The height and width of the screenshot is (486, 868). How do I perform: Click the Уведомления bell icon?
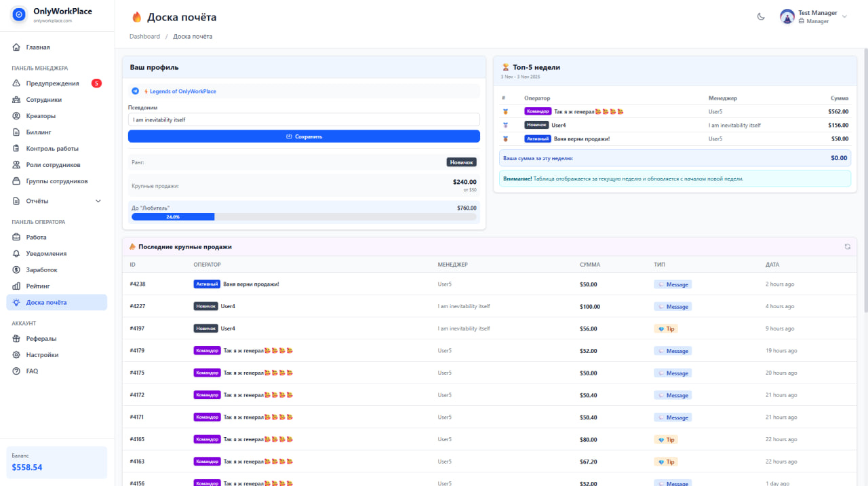click(17, 254)
